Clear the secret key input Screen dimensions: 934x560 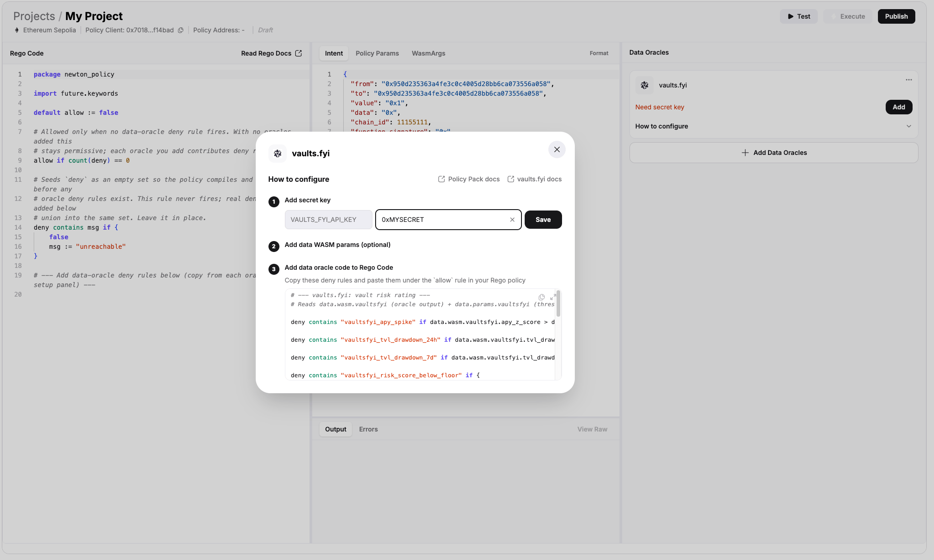pos(512,220)
